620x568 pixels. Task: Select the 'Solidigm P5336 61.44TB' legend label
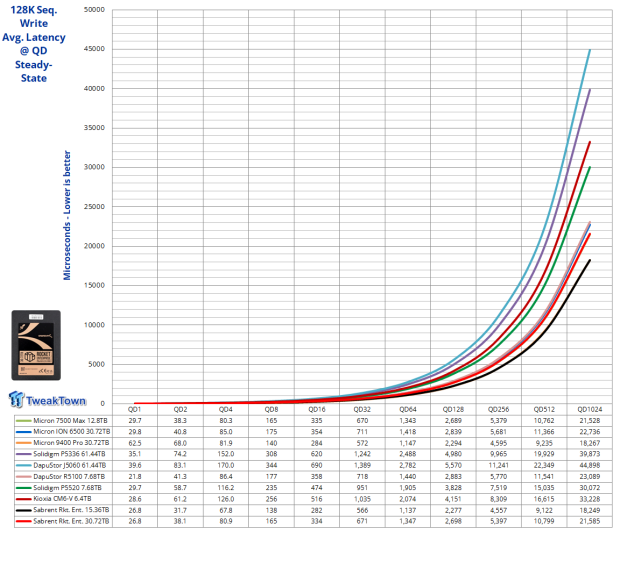69,454
